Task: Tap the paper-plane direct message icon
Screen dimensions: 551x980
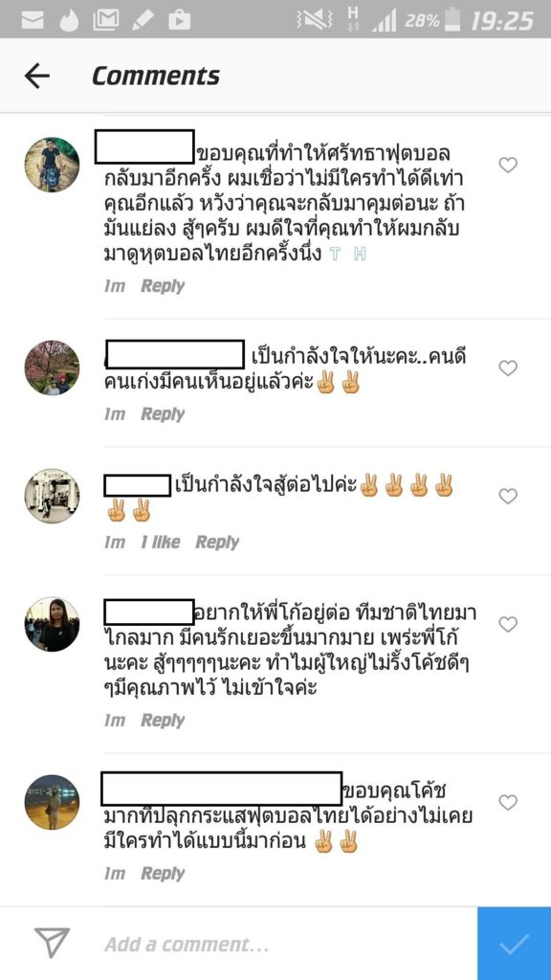Action: (52, 943)
